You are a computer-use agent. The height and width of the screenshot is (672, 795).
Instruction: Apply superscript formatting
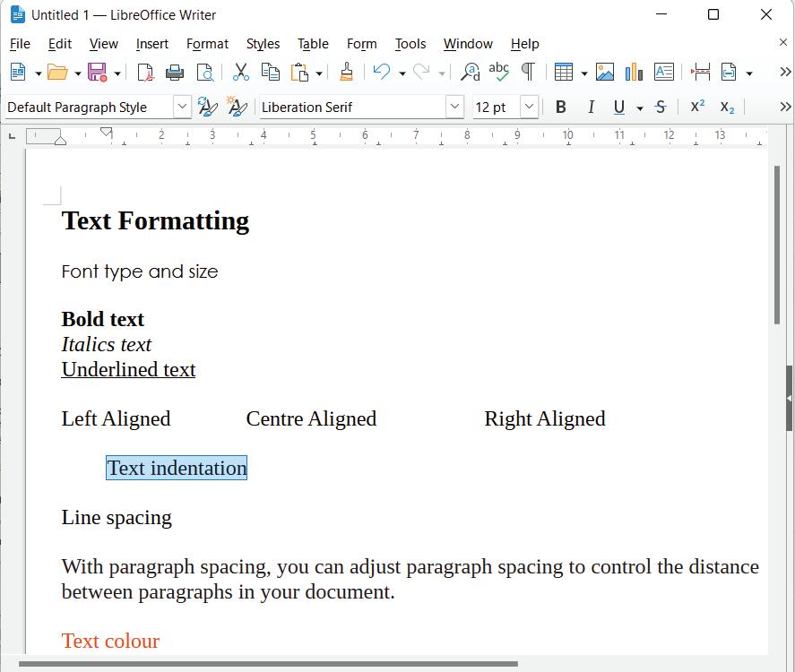[697, 107]
